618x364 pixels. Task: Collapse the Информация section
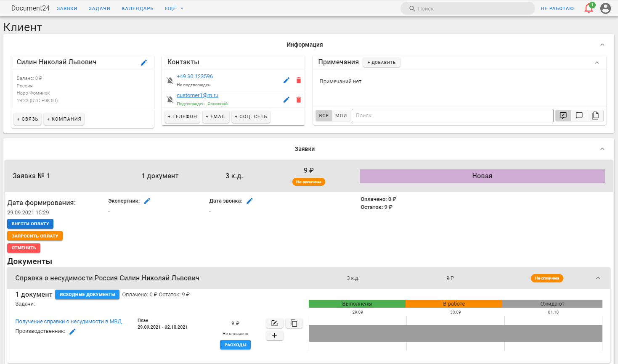(x=602, y=45)
